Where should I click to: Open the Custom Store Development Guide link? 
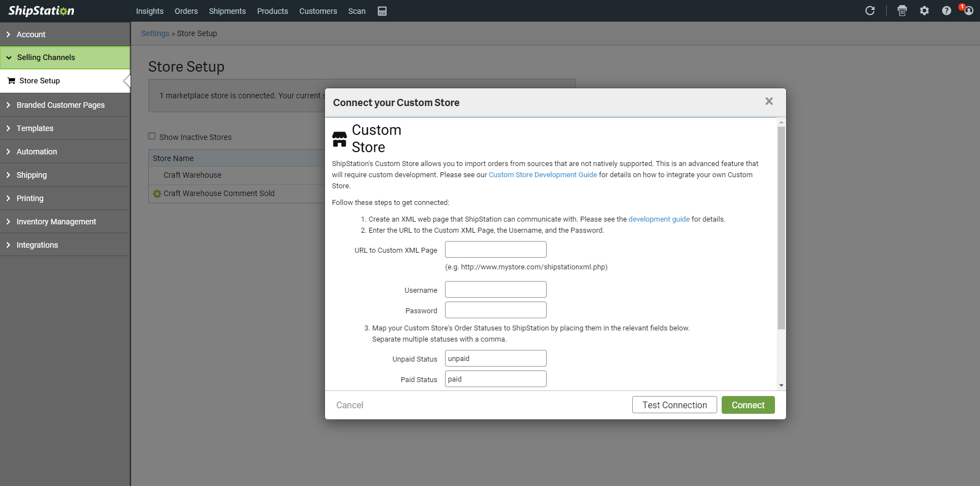[543, 175]
